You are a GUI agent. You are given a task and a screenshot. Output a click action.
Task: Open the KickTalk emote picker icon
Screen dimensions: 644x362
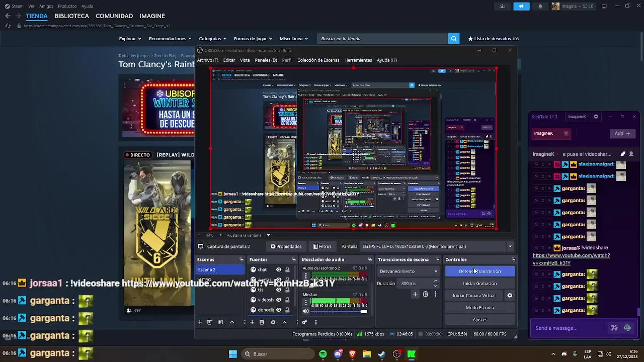[627, 328]
